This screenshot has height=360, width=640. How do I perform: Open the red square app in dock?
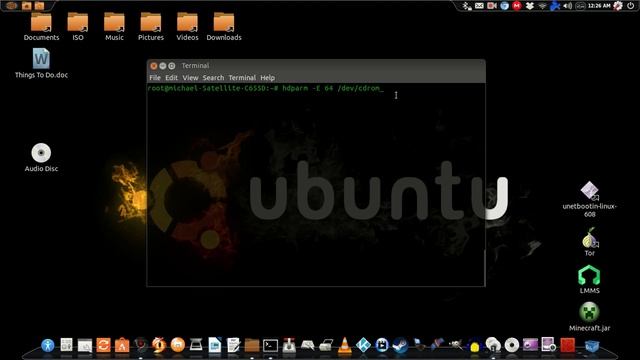[568, 345]
